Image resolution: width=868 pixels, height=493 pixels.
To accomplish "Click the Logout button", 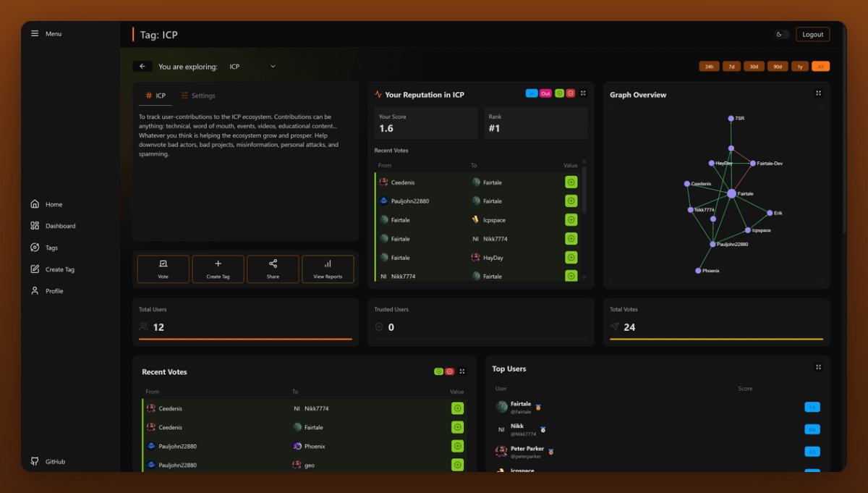I will (812, 34).
